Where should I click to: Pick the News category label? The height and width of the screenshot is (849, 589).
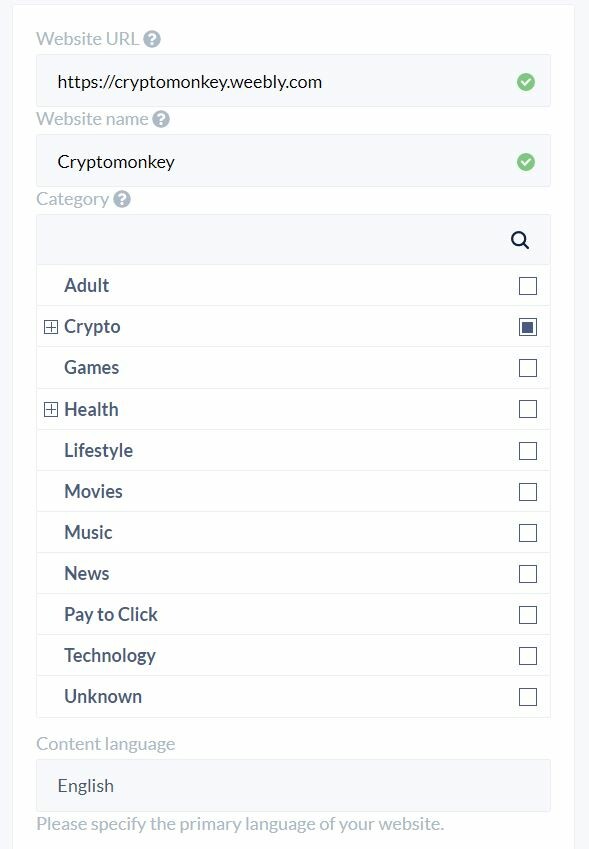point(87,573)
